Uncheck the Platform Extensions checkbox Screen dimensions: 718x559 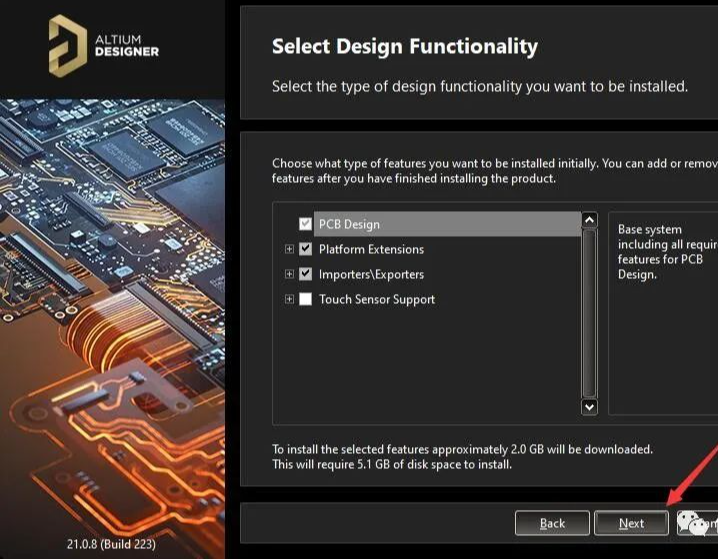tap(305, 249)
